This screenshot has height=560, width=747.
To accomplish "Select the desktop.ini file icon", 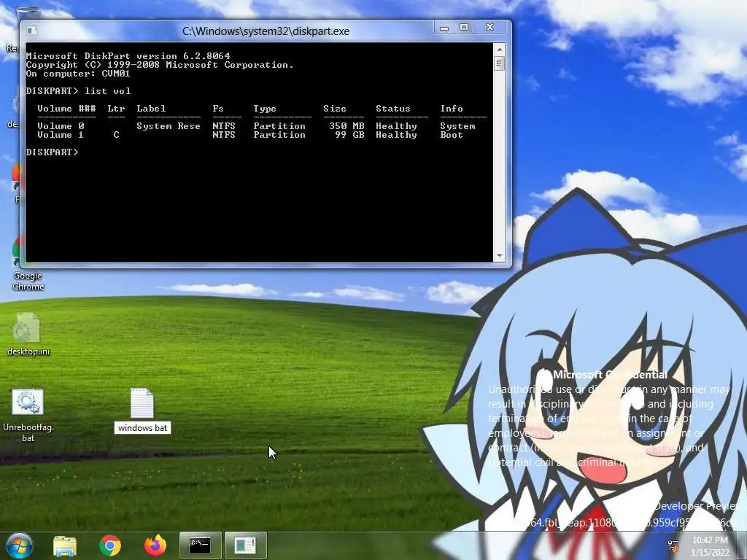I will pos(28,334).
